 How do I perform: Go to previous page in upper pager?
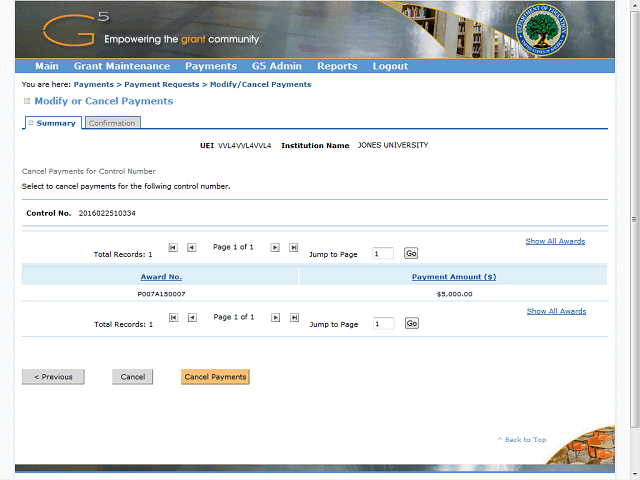click(191, 247)
